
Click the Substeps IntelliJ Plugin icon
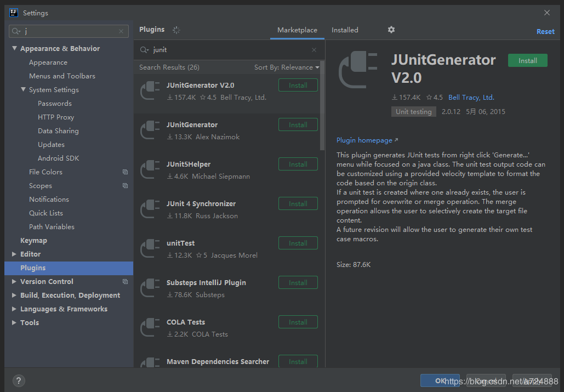150,288
